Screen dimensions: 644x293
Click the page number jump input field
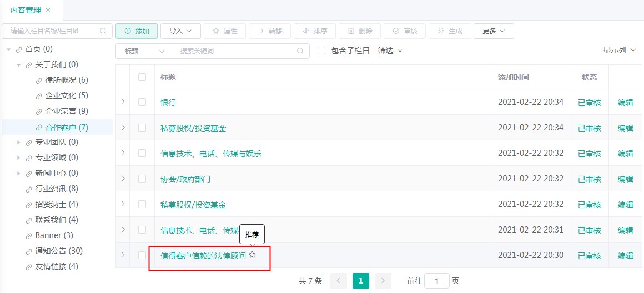[436, 281]
